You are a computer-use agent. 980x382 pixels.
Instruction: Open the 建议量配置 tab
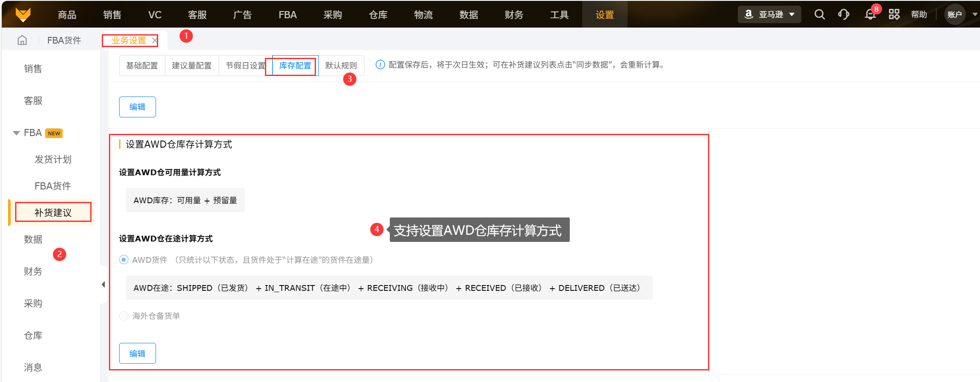tap(192, 66)
